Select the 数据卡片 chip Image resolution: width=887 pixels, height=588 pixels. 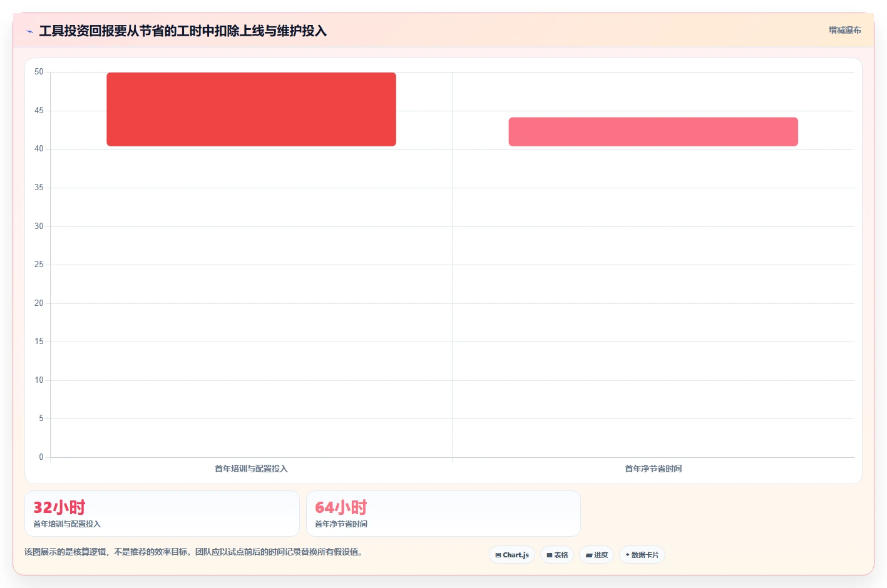(x=642, y=555)
